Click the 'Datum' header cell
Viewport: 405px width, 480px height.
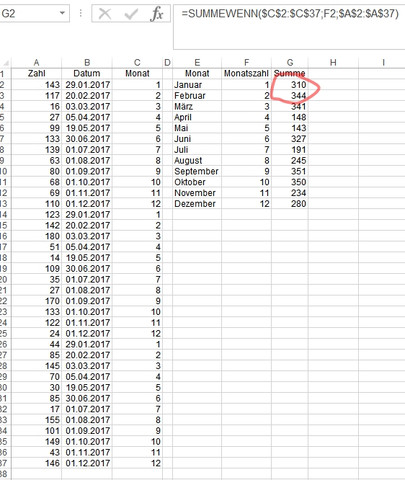click(x=87, y=73)
